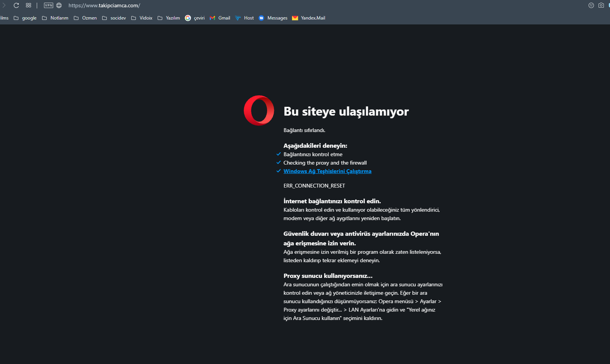Open the Speed Dial grid icon
610x364 pixels.
pos(28,5)
